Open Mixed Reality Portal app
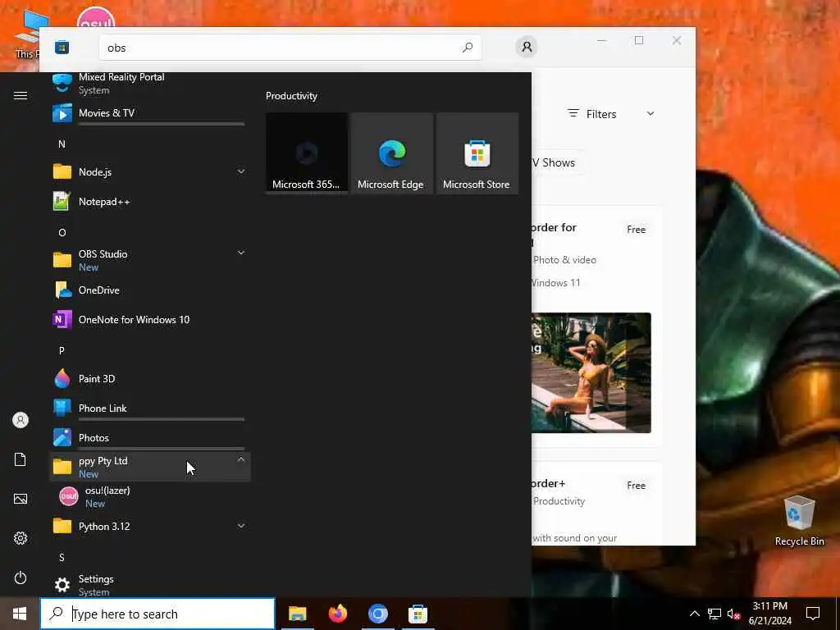The image size is (840, 630). (149, 84)
